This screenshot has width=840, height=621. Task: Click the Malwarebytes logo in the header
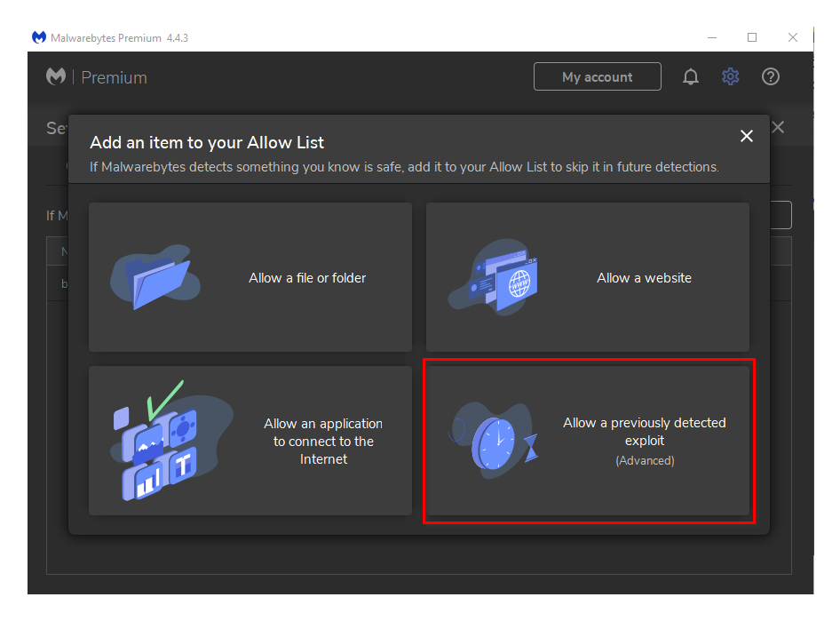tap(56, 76)
